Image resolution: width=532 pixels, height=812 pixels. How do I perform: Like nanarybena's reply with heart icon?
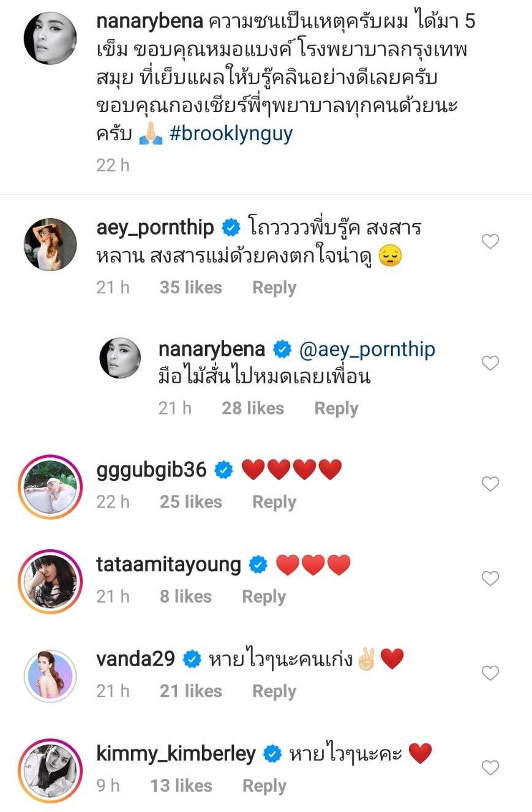click(x=490, y=363)
